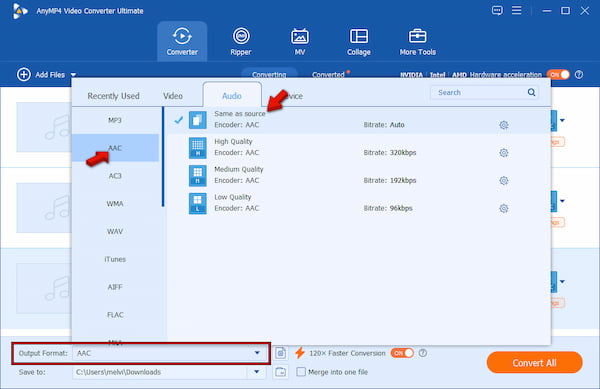Expand second file's format dropdown arrow
The width and height of the screenshot is (600, 389).
point(562,201)
